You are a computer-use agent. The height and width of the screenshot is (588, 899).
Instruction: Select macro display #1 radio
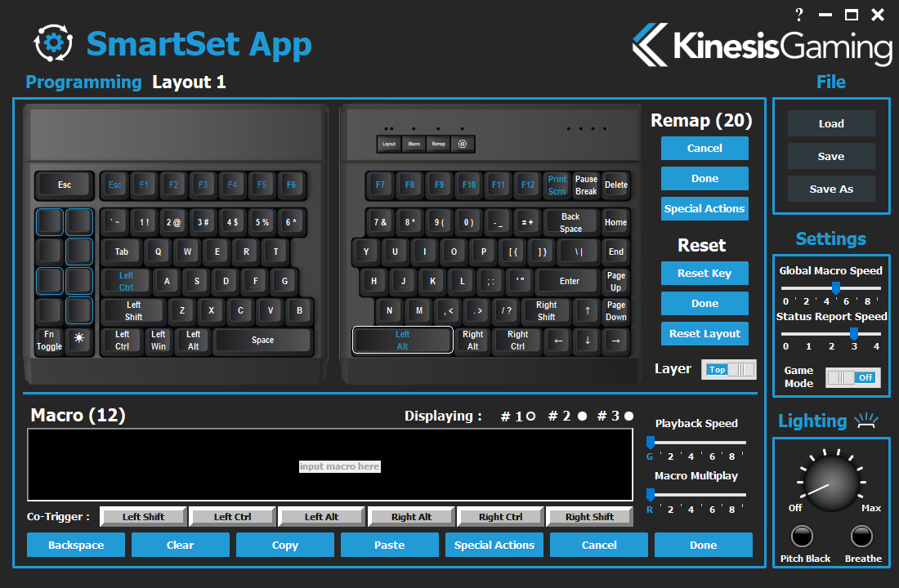click(530, 416)
